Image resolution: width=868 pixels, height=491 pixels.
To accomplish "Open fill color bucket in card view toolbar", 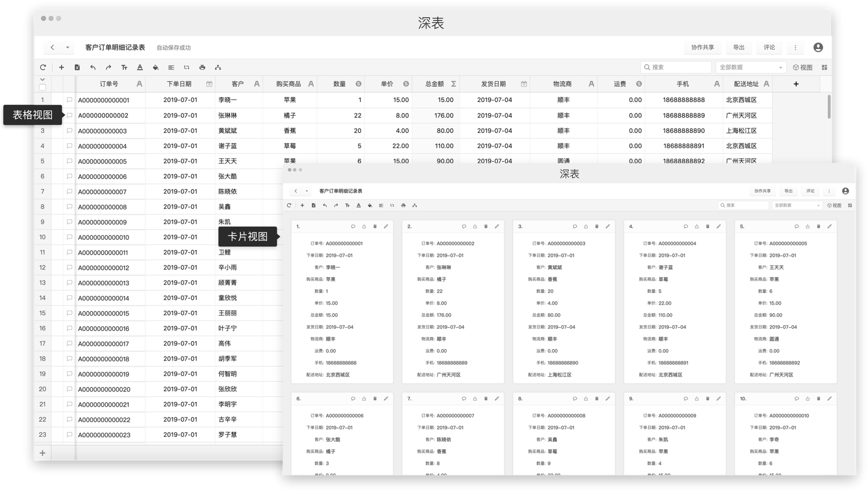I will pos(370,206).
